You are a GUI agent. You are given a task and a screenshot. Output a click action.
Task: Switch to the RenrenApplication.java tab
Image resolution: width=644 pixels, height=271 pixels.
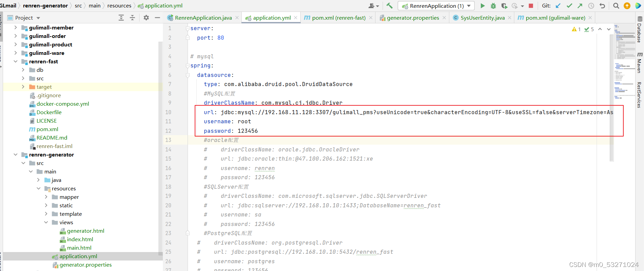tap(203, 18)
